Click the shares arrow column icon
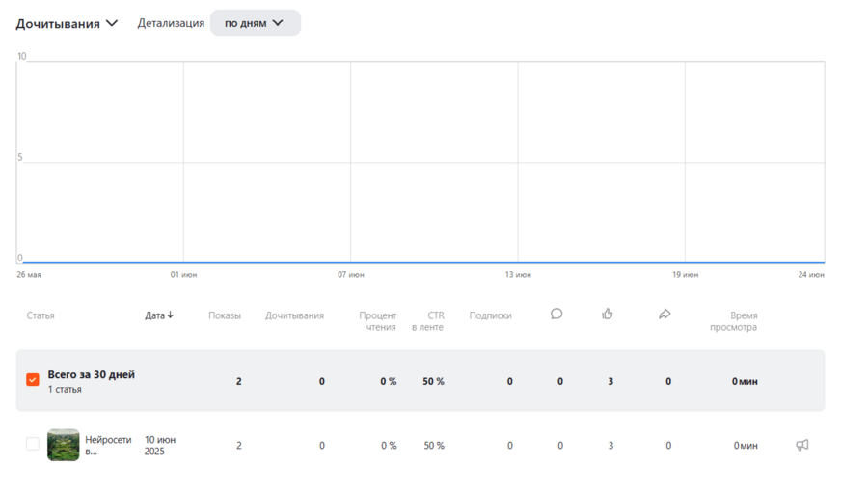 (665, 314)
